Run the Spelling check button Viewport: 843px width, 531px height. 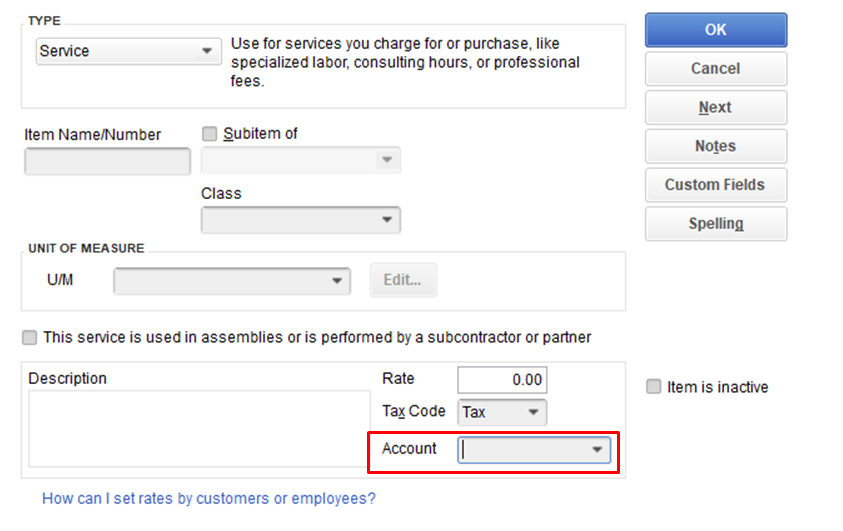coord(715,224)
